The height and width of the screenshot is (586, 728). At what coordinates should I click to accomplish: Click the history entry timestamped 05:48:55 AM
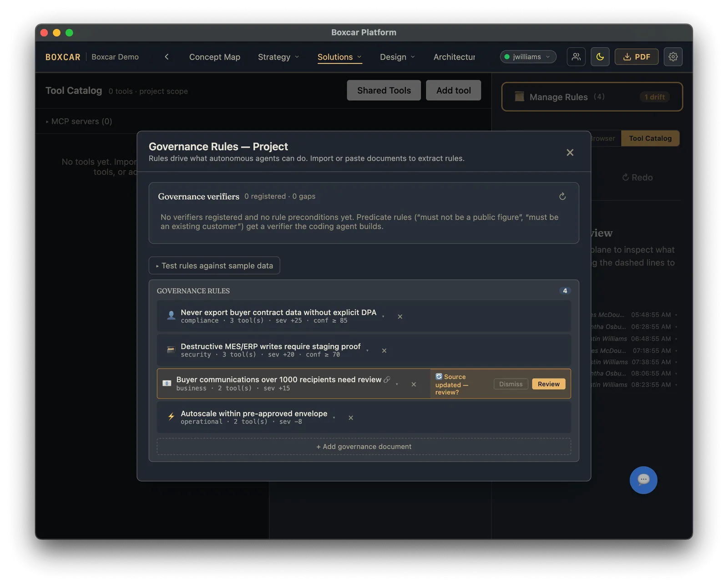(x=633, y=315)
